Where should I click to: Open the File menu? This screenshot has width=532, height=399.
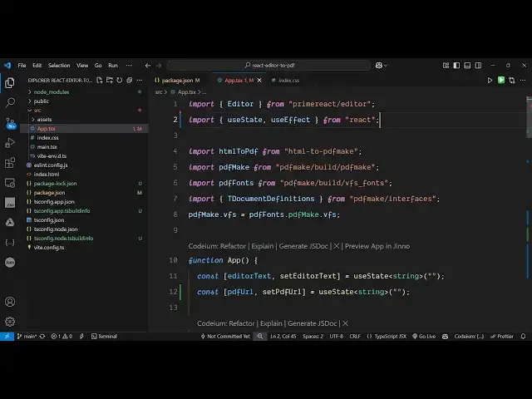(22, 66)
